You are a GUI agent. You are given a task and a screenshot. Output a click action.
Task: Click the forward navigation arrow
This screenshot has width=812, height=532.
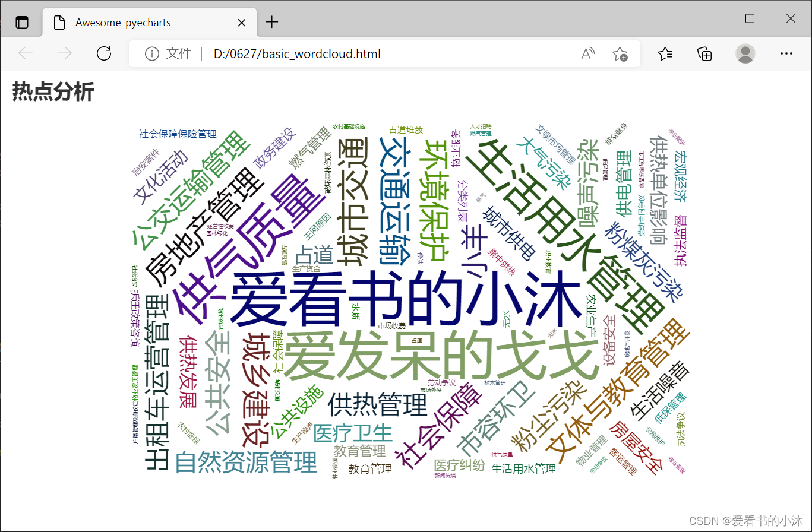[x=65, y=53]
